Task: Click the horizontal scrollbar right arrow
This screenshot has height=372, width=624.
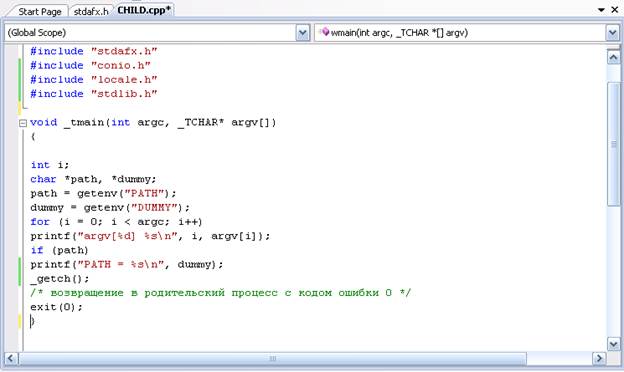Action: pos(599,358)
